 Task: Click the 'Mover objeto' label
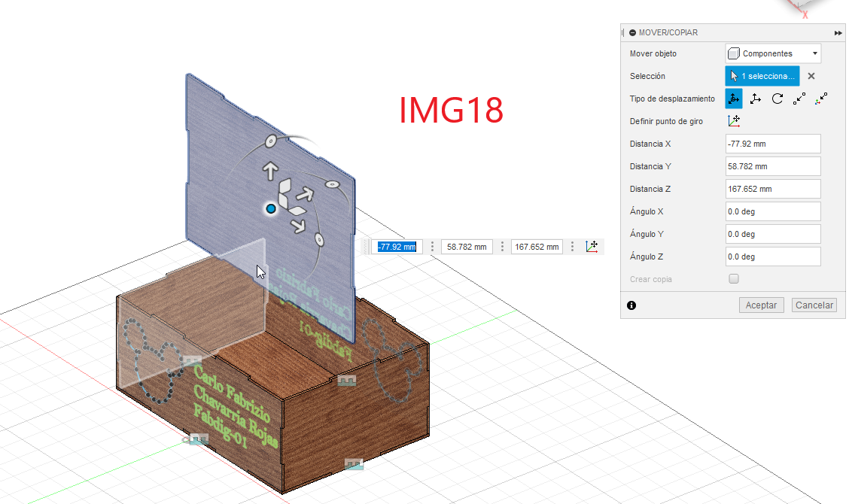(x=653, y=53)
